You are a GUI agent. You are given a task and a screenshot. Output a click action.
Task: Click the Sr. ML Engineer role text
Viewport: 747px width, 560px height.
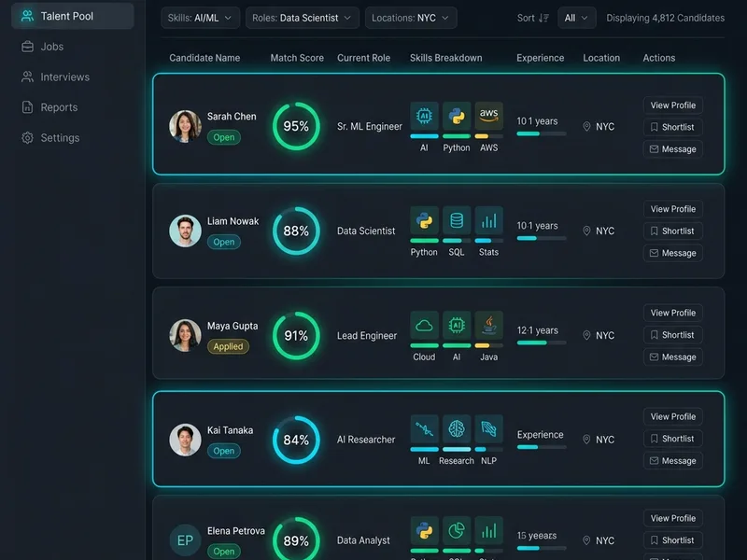369,127
